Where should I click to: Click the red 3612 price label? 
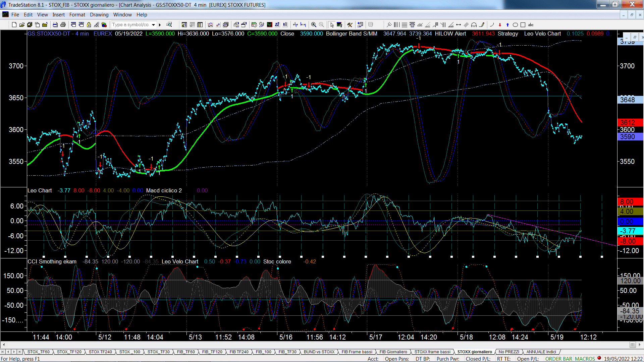630,123
